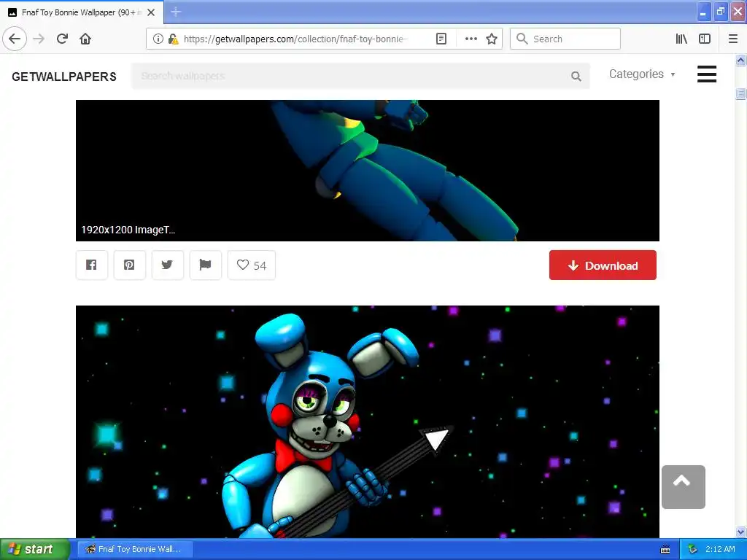
Task: Click the red Download button
Action: click(x=603, y=265)
